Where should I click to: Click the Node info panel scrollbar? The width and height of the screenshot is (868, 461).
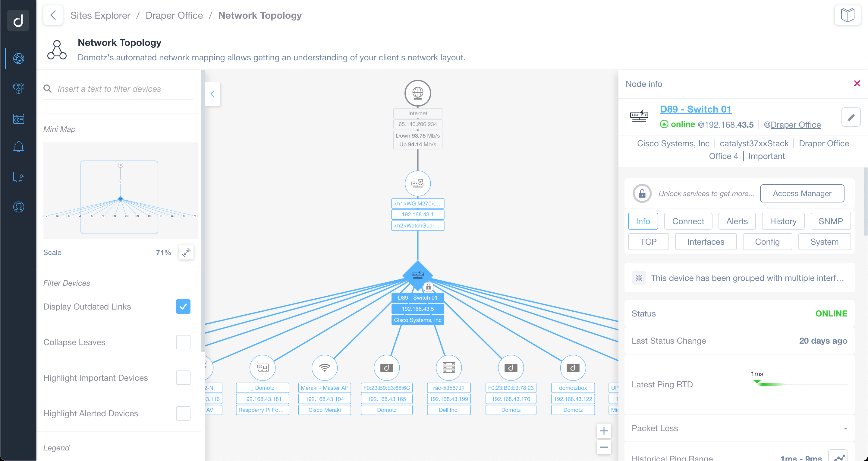866,202
